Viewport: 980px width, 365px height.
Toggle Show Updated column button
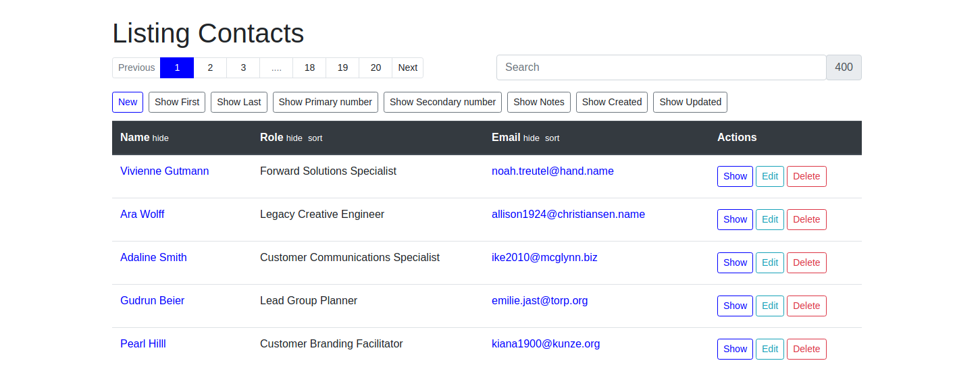click(x=690, y=102)
